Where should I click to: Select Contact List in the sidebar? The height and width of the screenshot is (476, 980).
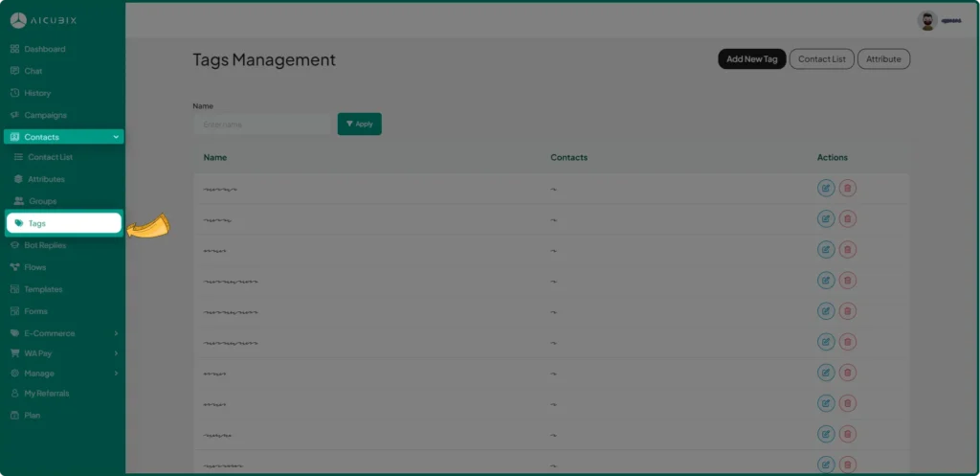coord(50,157)
